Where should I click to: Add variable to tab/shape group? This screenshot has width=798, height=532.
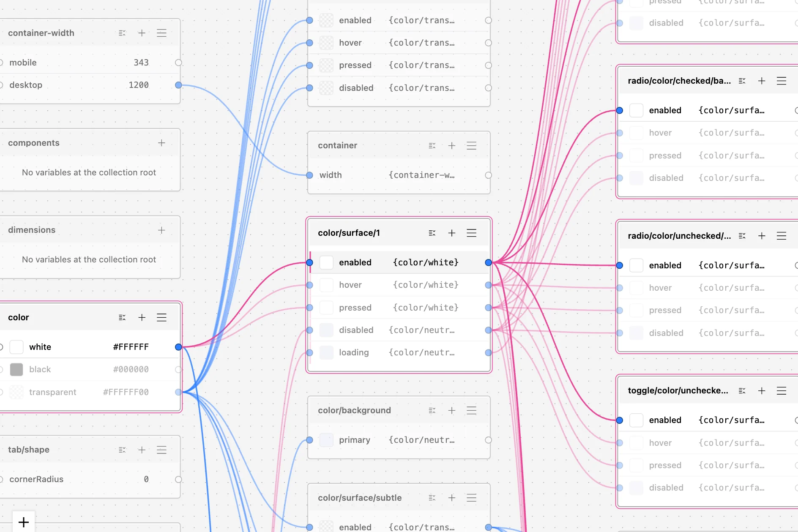142,450
